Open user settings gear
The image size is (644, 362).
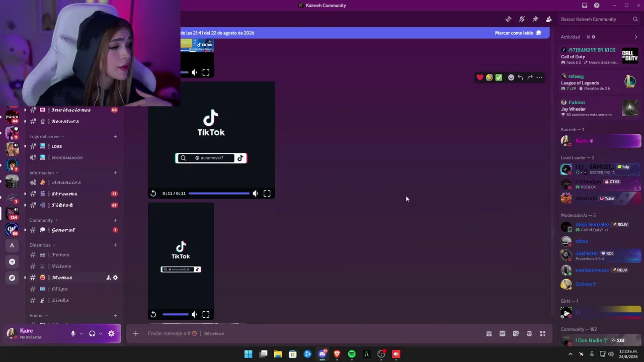(x=111, y=333)
